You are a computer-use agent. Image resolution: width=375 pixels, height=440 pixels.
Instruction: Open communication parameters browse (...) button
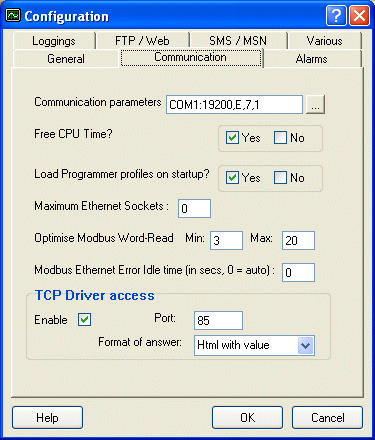coord(315,105)
